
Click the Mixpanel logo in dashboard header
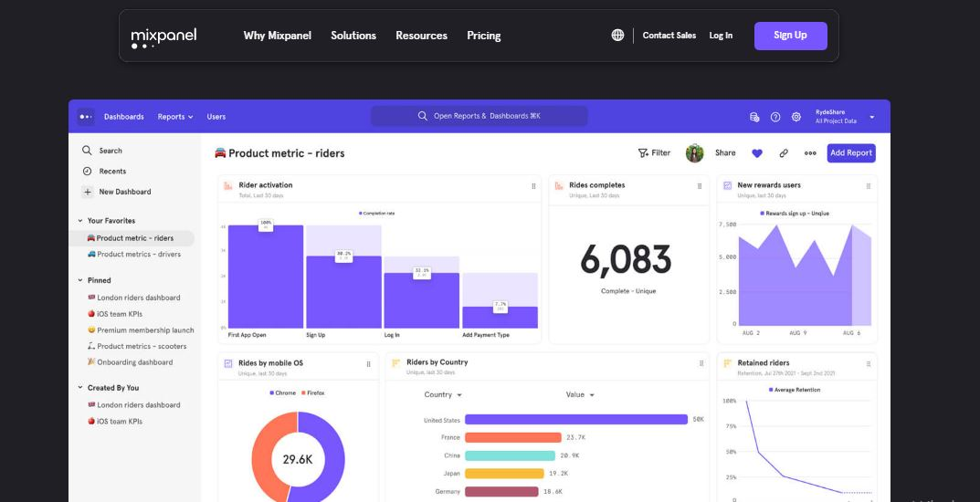(x=86, y=117)
